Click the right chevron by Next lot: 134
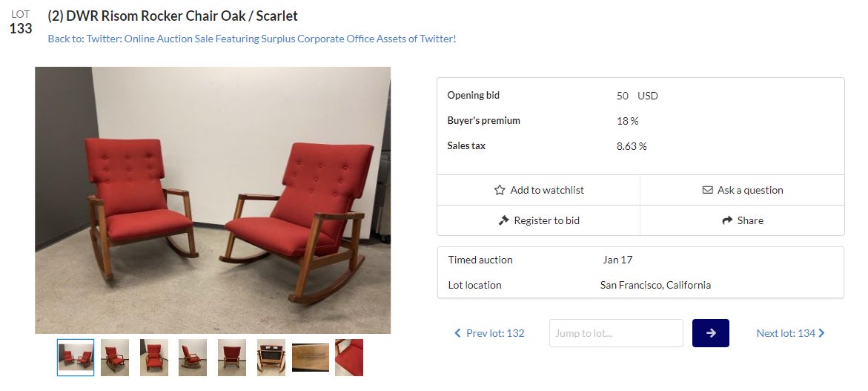This screenshot has height=391, width=868. pos(821,334)
